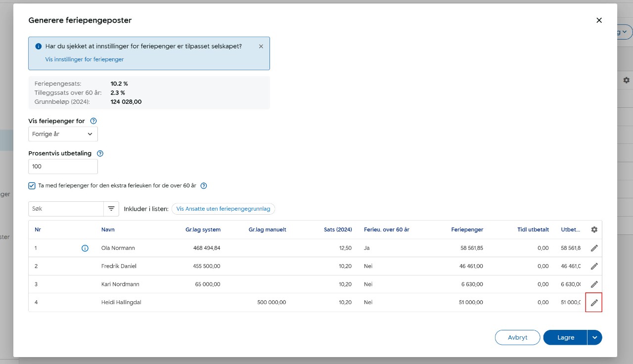This screenshot has width=633, height=364.
Task: Click info icon beside Ola Normann
Action: (85, 248)
